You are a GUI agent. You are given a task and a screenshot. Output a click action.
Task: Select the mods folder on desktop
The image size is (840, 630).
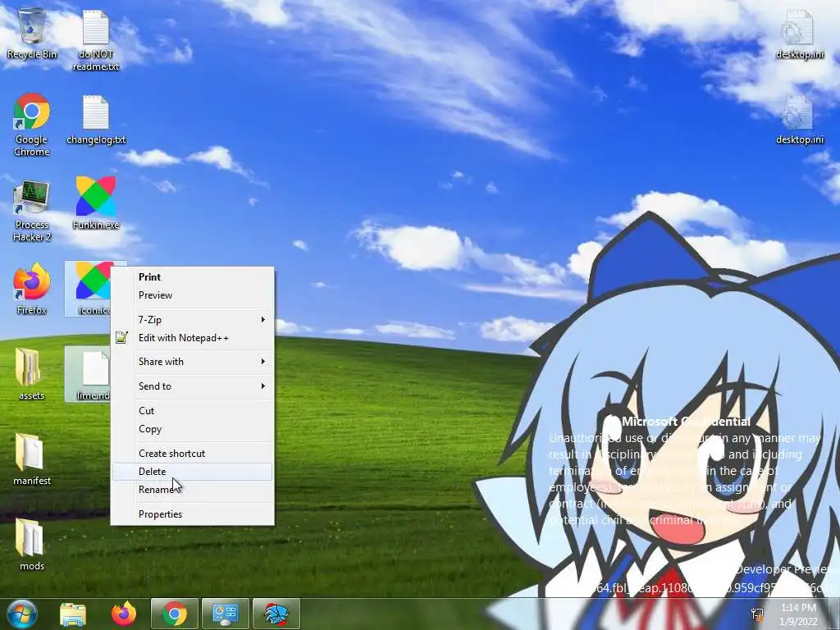pyautogui.click(x=32, y=545)
